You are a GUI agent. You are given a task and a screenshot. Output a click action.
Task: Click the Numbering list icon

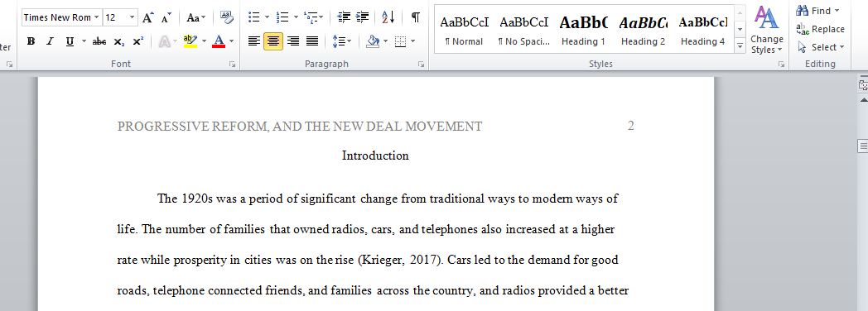click(282, 17)
